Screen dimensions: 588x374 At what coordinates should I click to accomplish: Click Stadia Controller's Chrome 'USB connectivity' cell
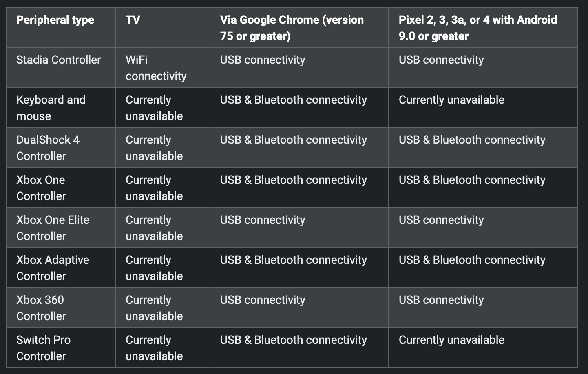point(263,60)
